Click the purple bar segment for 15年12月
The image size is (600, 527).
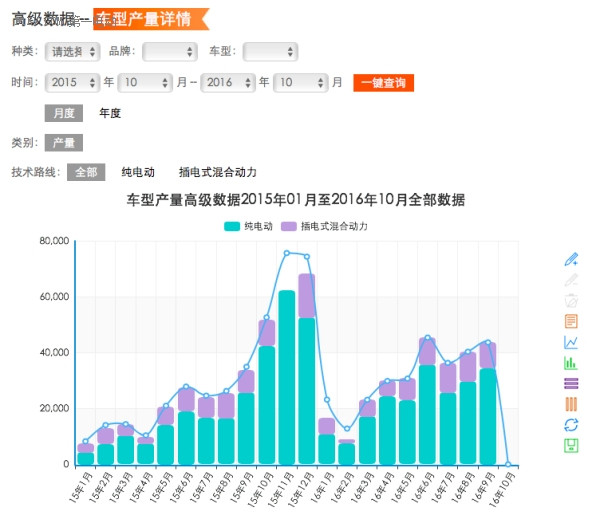(307, 296)
